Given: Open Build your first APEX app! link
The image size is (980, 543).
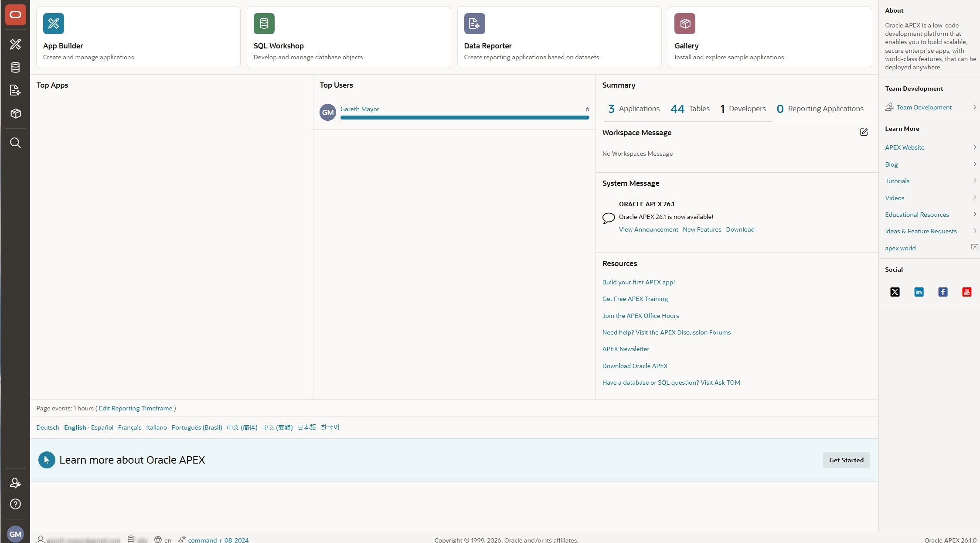Looking at the screenshot, I should 639,282.
